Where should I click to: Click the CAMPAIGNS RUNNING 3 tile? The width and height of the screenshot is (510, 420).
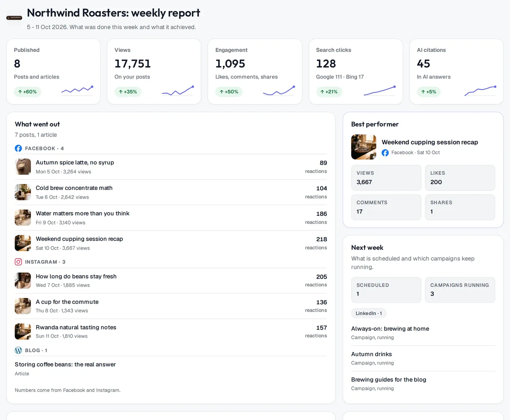460,290
